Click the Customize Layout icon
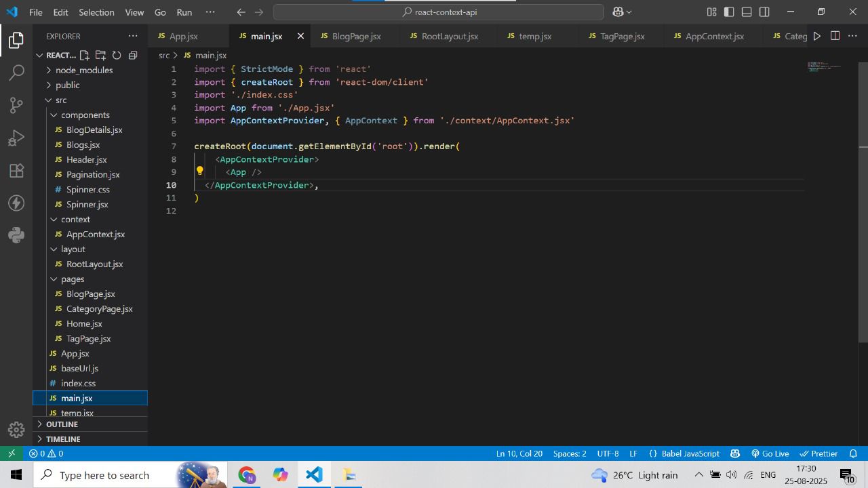The width and height of the screenshot is (868, 488). [x=711, y=12]
